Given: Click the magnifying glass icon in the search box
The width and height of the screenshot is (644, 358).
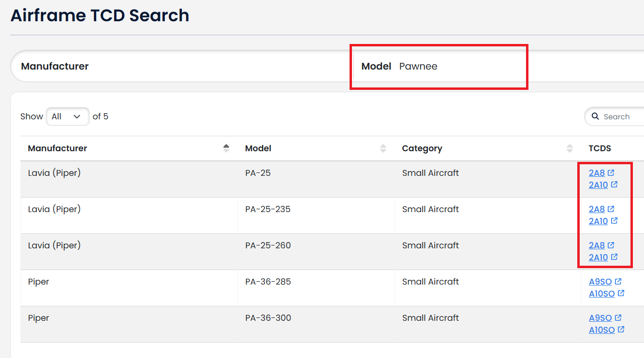Looking at the screenshot, I should point(595,116).
